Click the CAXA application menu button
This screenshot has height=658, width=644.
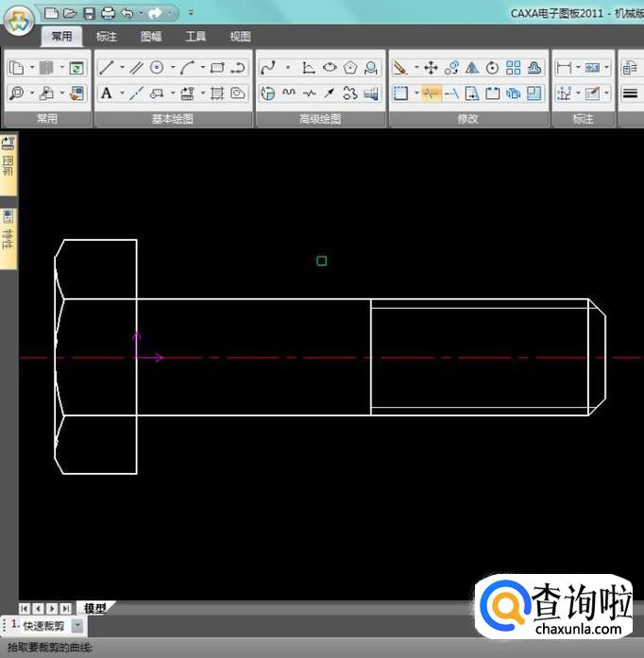click(19, 22)
